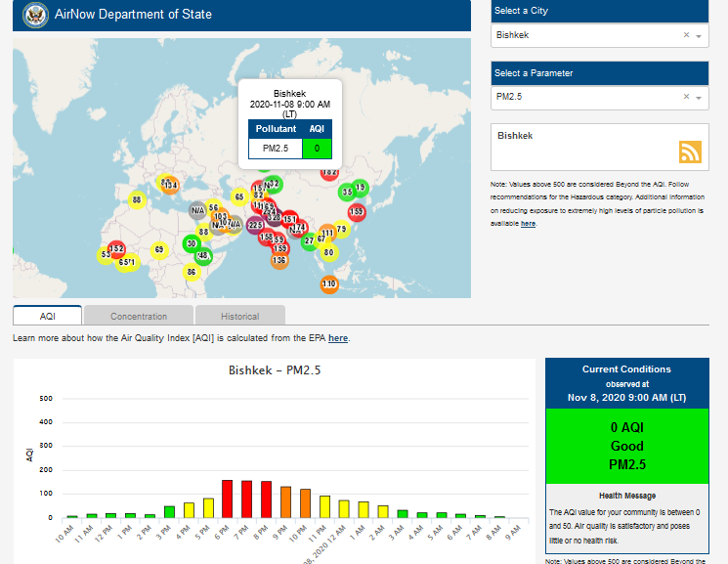
Task: Clear the PM2.5 parameter selection
Action: click(x=686, y=97)
